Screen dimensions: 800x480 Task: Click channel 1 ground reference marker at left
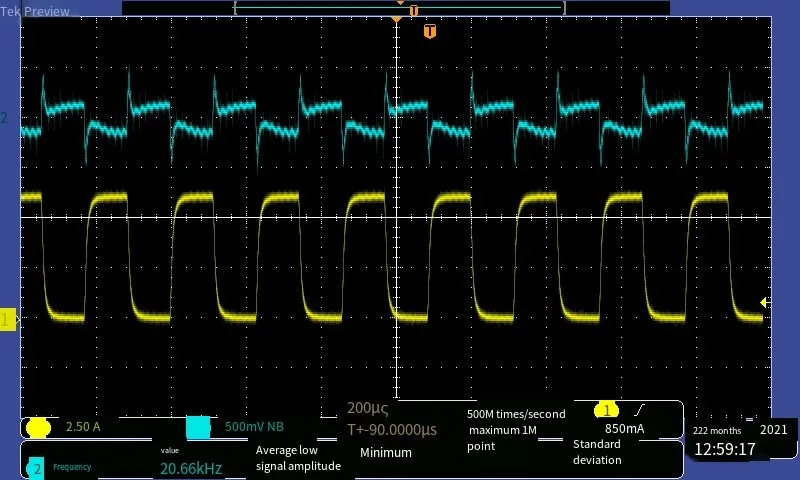click(8, 320)
